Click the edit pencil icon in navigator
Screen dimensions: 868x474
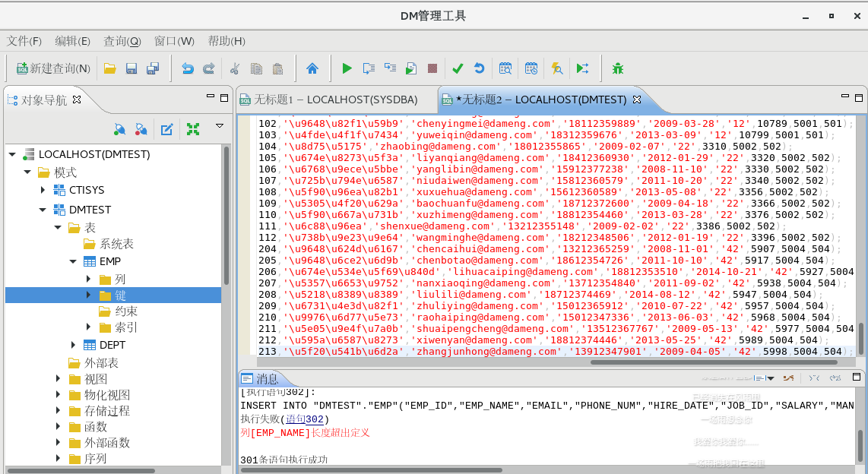coord(166,129)
